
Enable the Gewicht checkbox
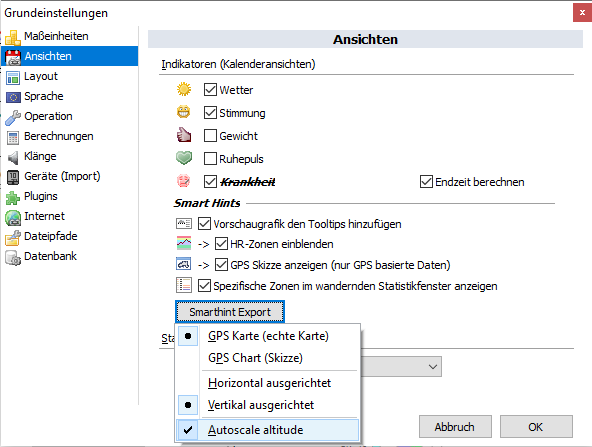pos(210,136)
